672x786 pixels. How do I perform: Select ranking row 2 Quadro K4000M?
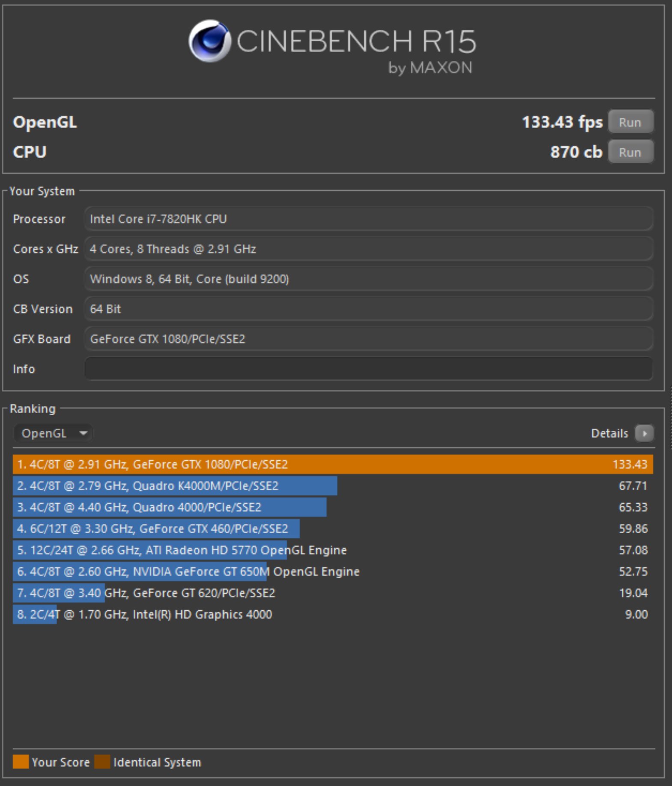[333, 486]
